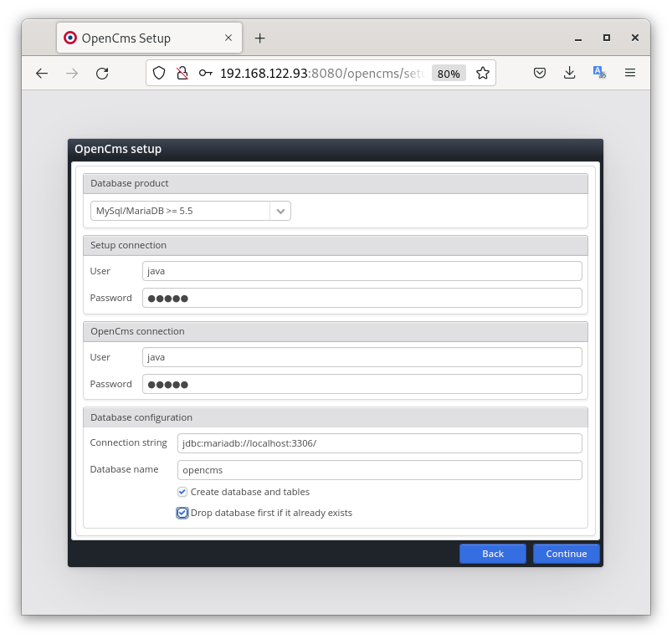Open a new tab with plus button
Image resolution: width=672 pixels, height=639 pixels.
pyautogui.click(x=259, y=38)
